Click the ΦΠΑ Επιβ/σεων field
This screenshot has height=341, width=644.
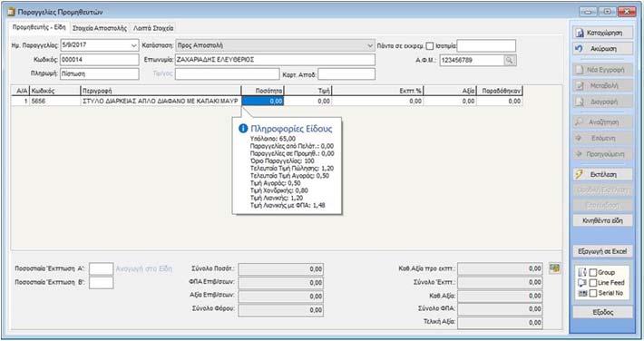click(x=281, y=283)
